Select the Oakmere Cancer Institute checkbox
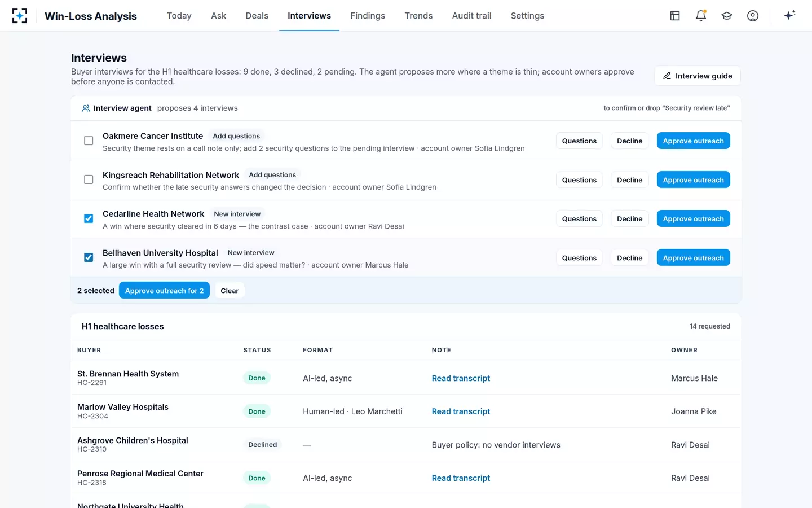Screen dimensions: 812x508 coord(89,141)
